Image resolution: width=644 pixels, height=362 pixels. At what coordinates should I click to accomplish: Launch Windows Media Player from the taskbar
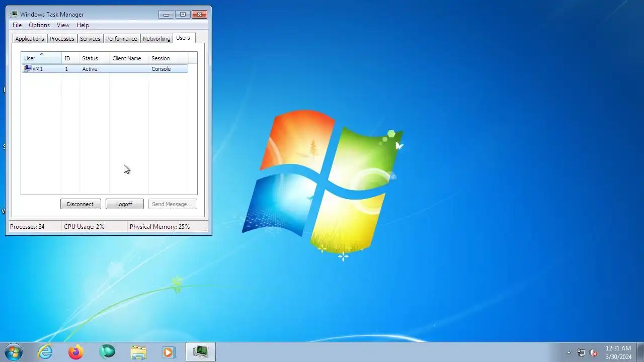click(169, 352)
